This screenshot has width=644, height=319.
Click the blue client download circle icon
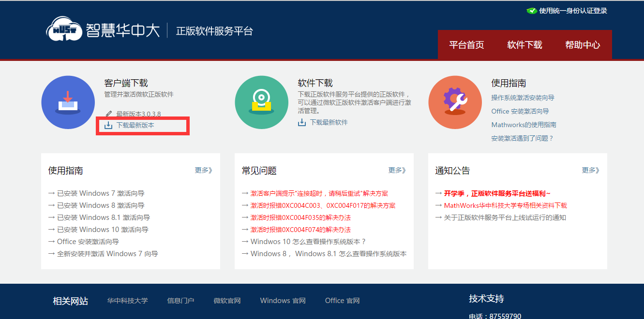(68, 102)
